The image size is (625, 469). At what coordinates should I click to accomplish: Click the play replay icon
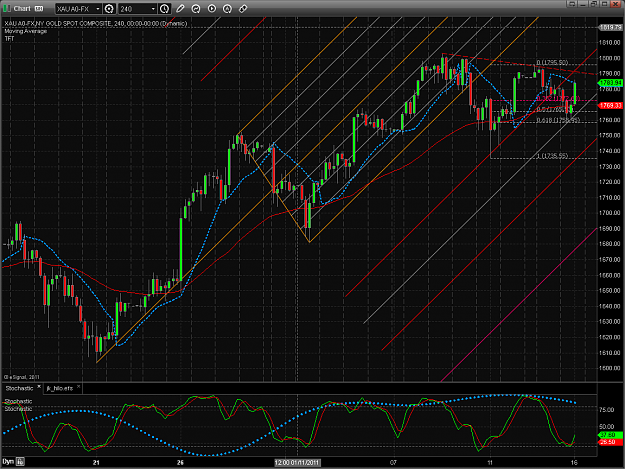click(212, 8)
